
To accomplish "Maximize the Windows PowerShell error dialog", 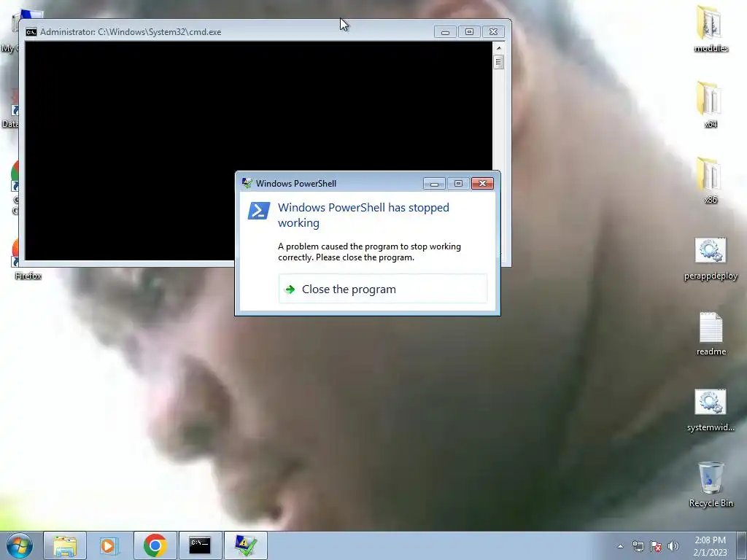I will click(458, 183).
